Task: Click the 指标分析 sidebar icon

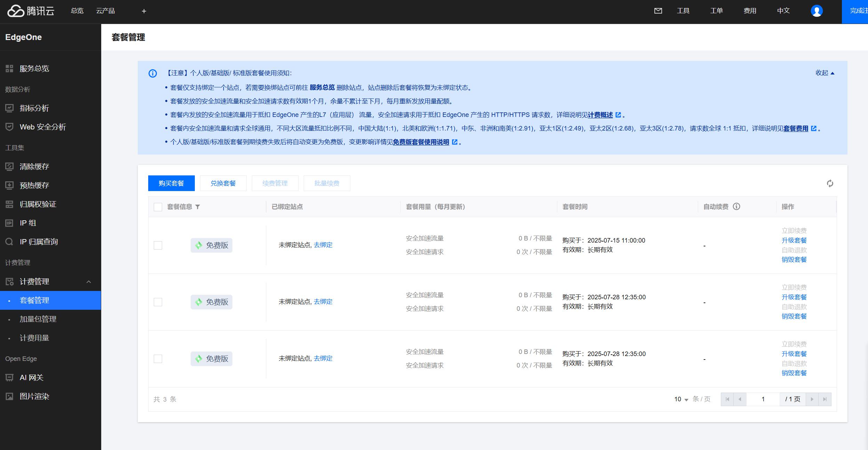Action: click(9, 108)
